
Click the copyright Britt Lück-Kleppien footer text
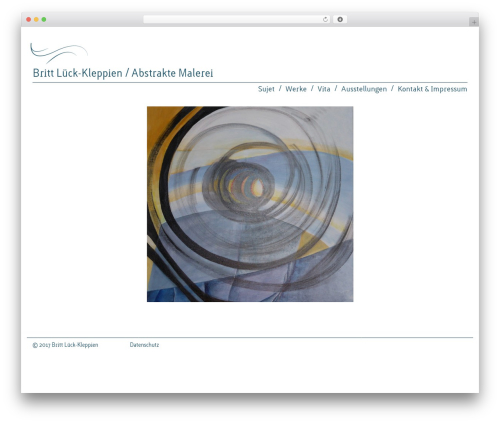65,345
